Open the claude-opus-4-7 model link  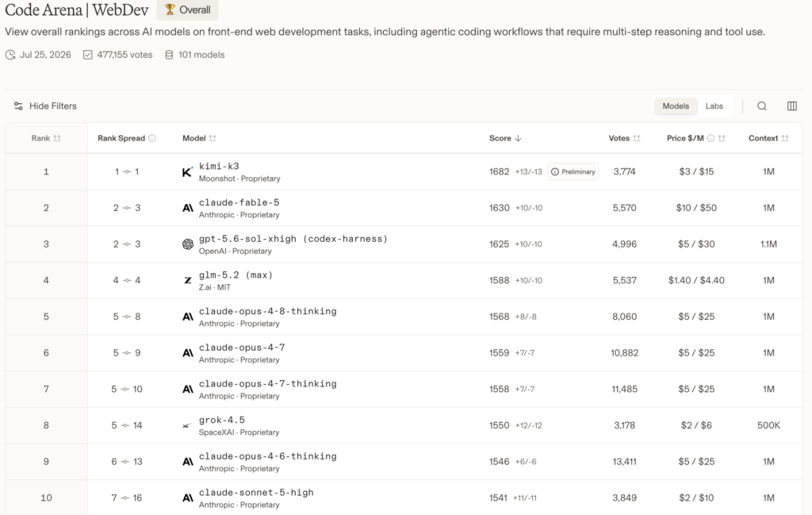[242, 348]
